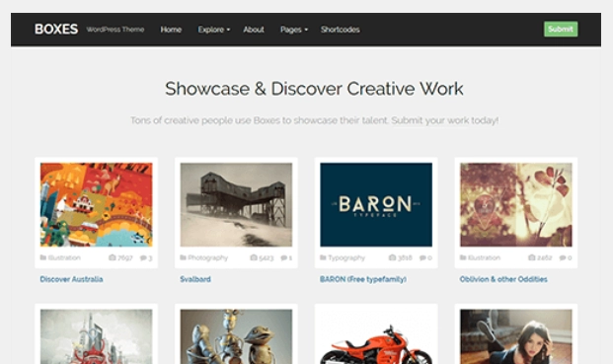Open the About page

pos(254,30)
